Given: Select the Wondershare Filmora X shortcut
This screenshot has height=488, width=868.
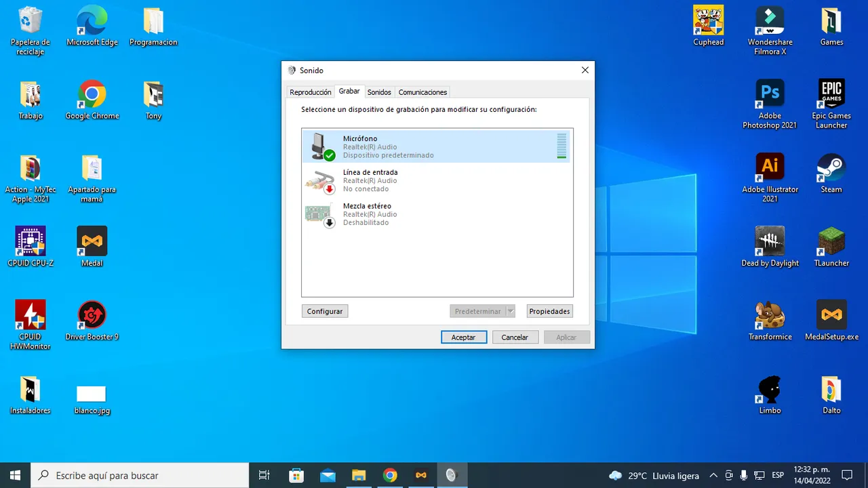Looking at the screenshot, I should click(770, 30).
